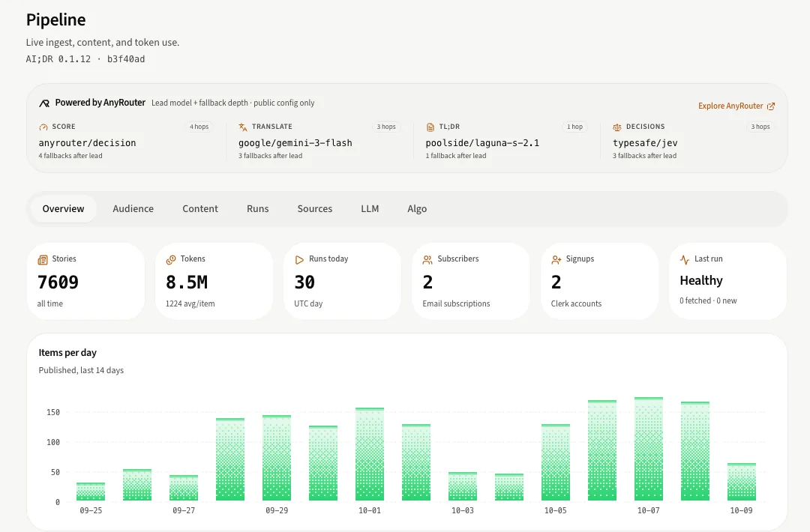The height and width of the screenshot is (532, 810).
Task: Click the typesafe/jev model name
Action: coord(645,143)
